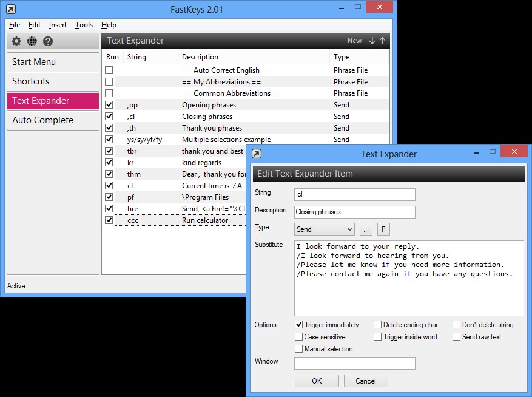Check the Send raw text option
The image size is (532, 397).
[456, 337]
